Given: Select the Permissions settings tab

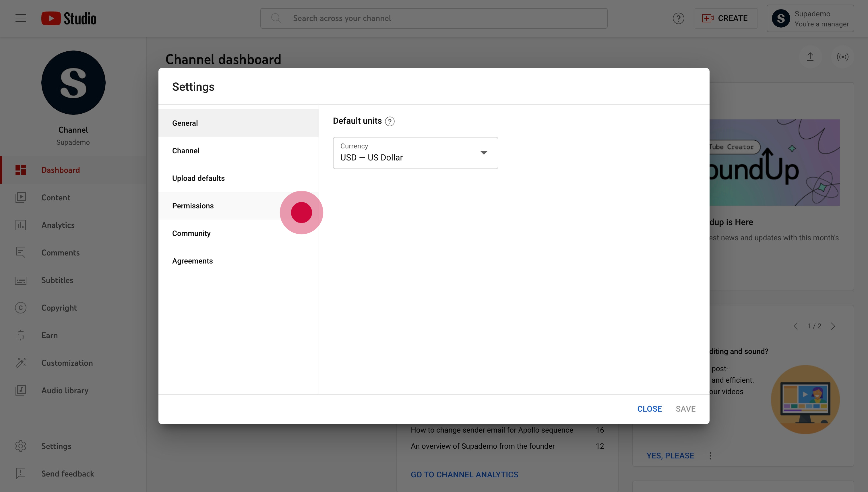Looking at the screenshot, I should tap(193, 206).
